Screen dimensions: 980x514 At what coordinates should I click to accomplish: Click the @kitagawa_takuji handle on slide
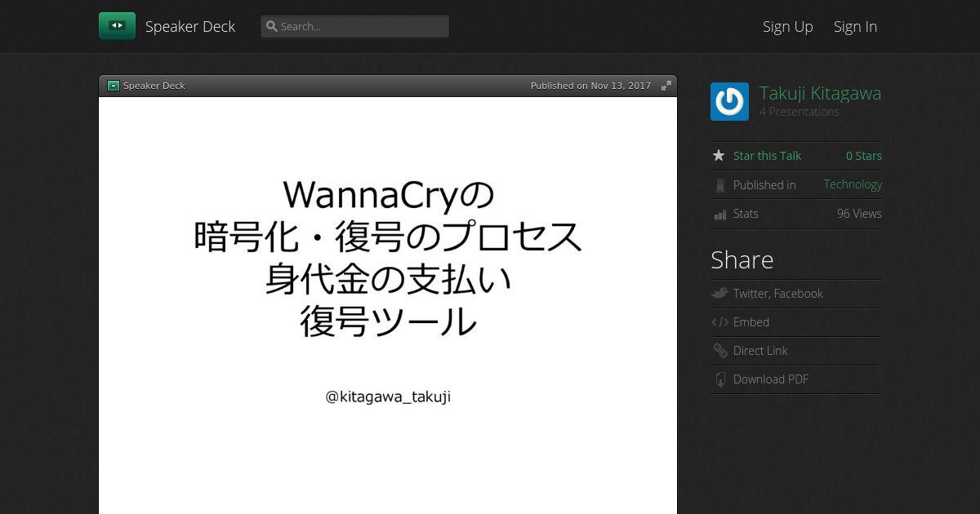point(388,397)
